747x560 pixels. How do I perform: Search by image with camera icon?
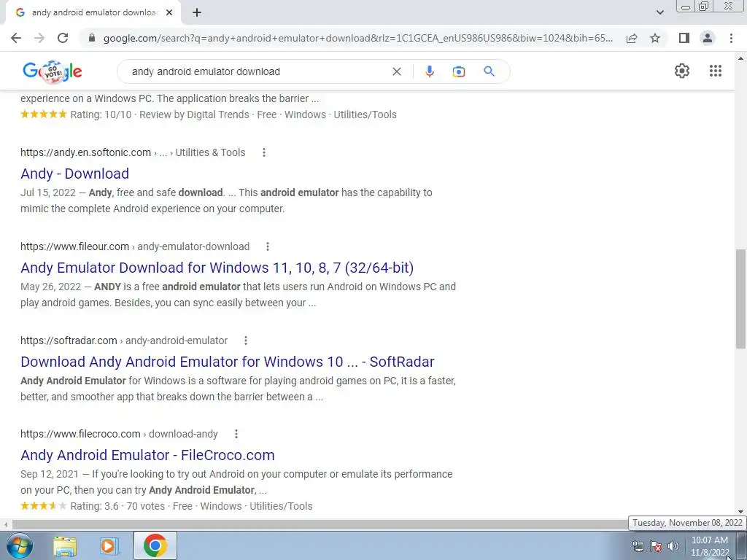pos(459,71)
